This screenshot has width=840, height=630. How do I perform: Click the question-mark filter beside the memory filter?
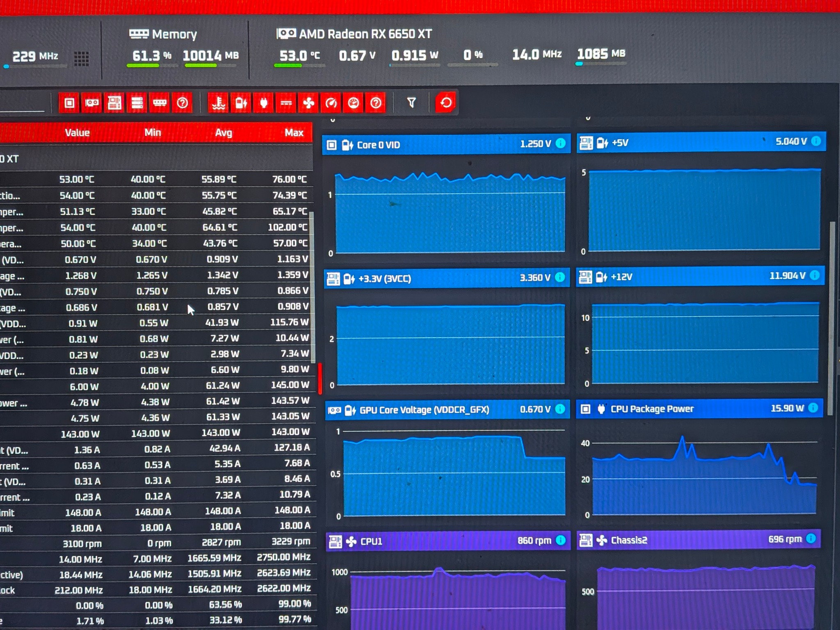click(x=182, y=103)
